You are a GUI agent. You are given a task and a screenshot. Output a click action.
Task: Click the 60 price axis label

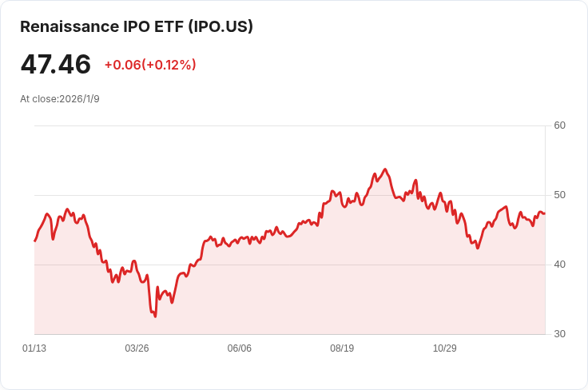click(x=559, y=125)
